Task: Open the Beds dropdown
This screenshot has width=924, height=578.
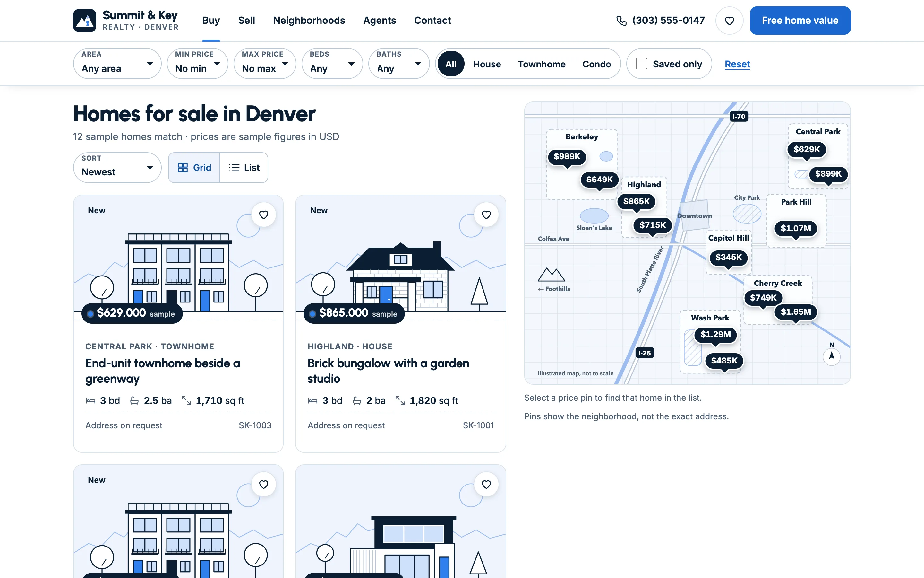Action: point(332,64)
